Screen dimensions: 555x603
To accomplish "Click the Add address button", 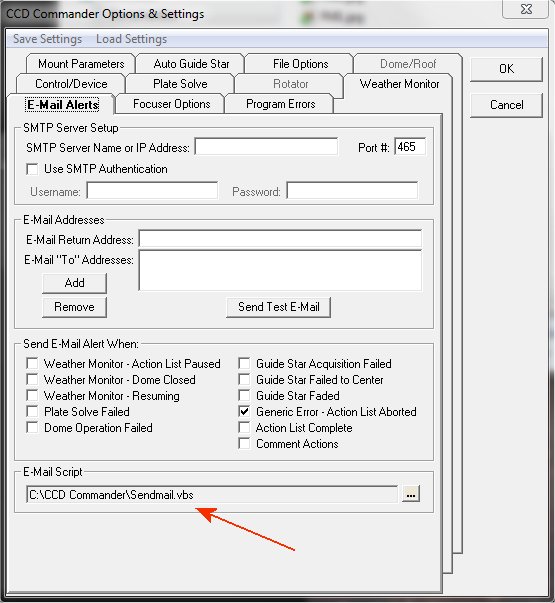I will [x=74, y=283].
